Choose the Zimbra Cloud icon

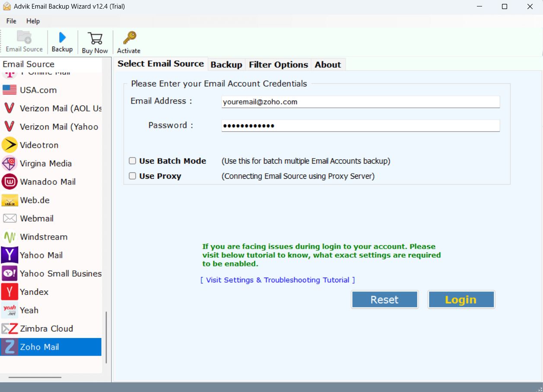10,329
